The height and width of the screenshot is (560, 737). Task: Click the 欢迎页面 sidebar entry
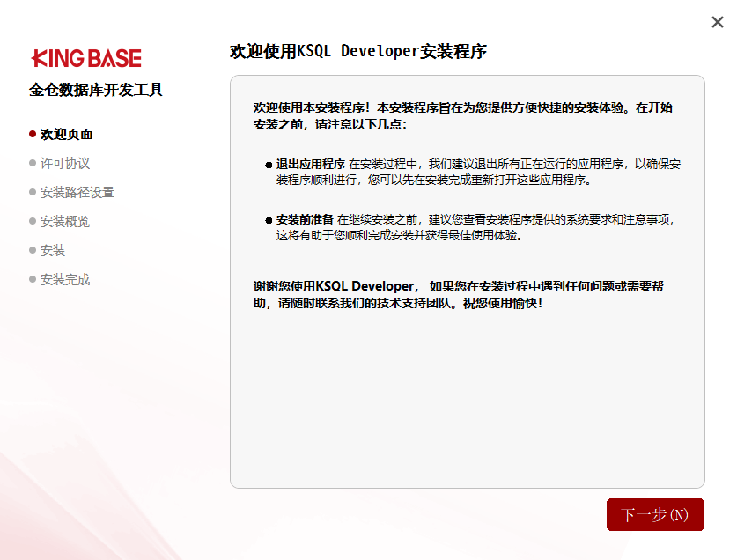[x=66, y=134]
